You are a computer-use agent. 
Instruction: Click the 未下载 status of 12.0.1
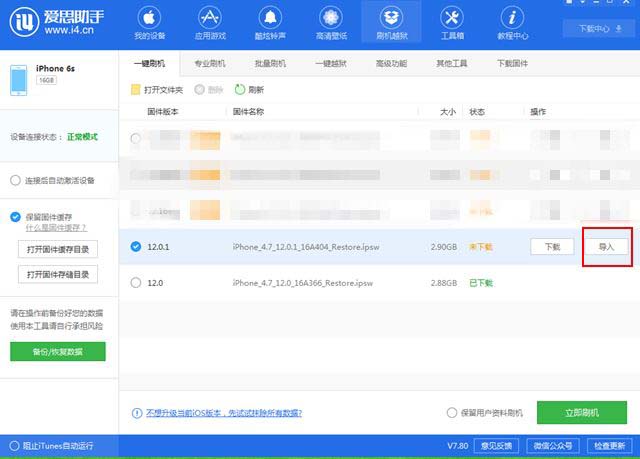tap(481, 247)
